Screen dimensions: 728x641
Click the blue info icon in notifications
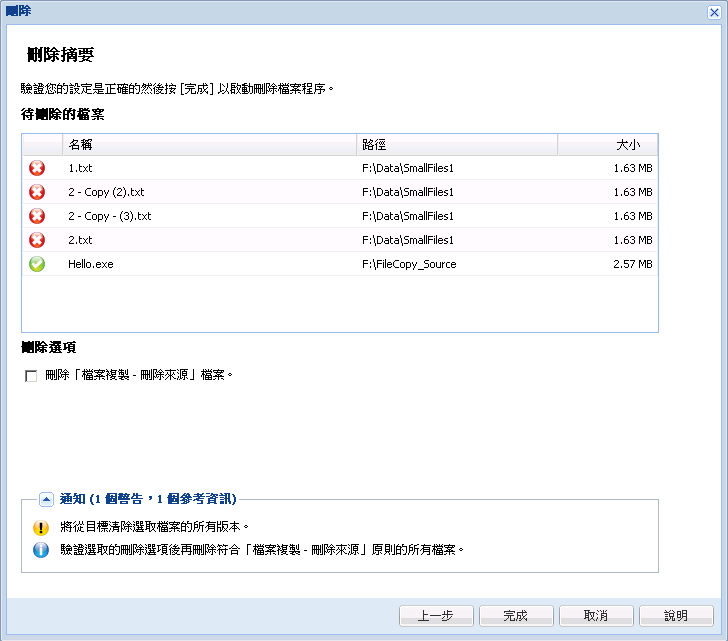tap(41, 550)
